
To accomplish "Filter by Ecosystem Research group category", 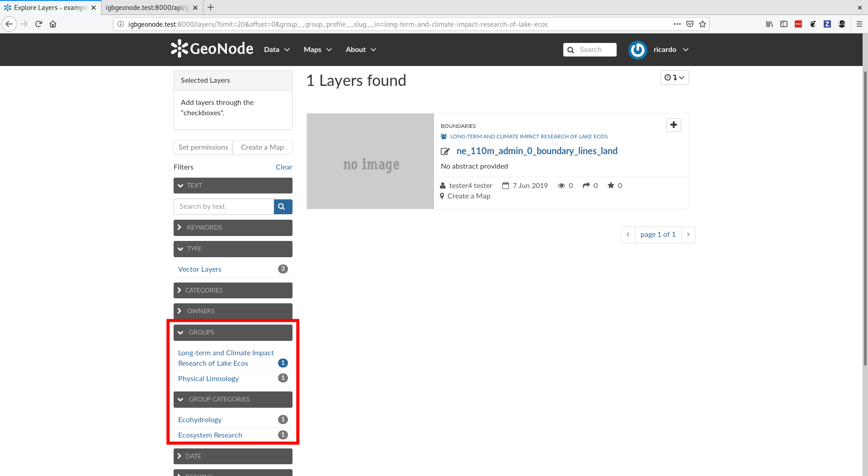I will 210,435.
